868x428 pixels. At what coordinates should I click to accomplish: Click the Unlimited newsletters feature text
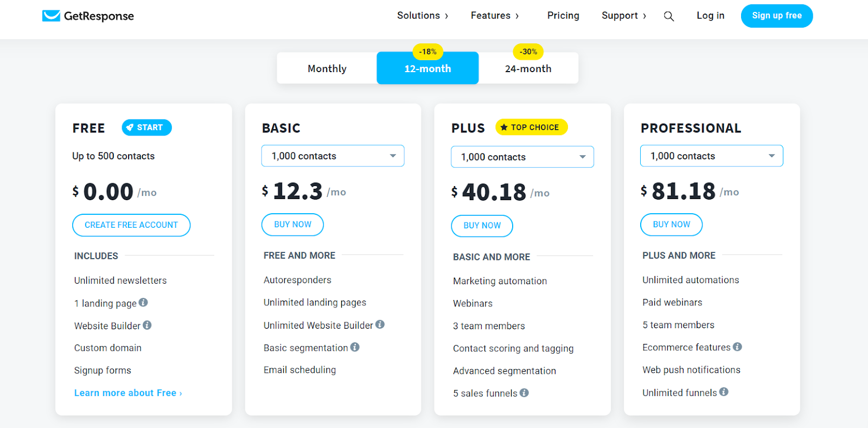pyautogui.click(x=120, y=280)
